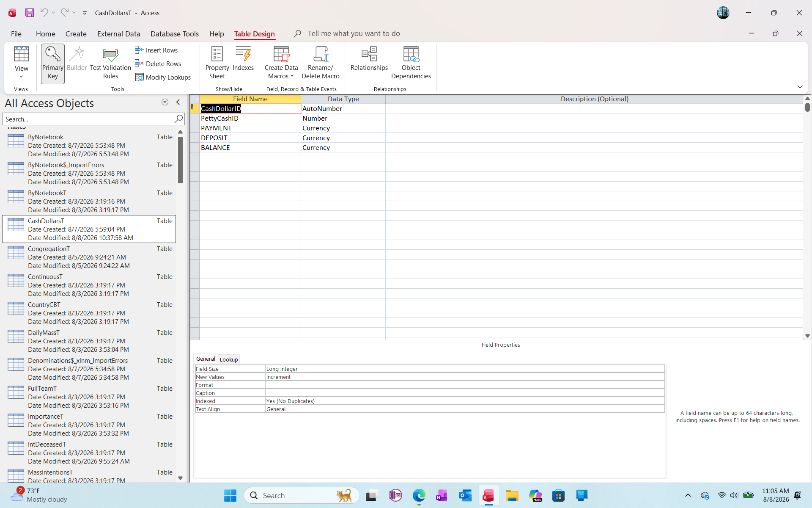Image resolution: width=812 pixels, height=508 pixels.
Task: Select the CountryCBT table
Action: point(89,313)
